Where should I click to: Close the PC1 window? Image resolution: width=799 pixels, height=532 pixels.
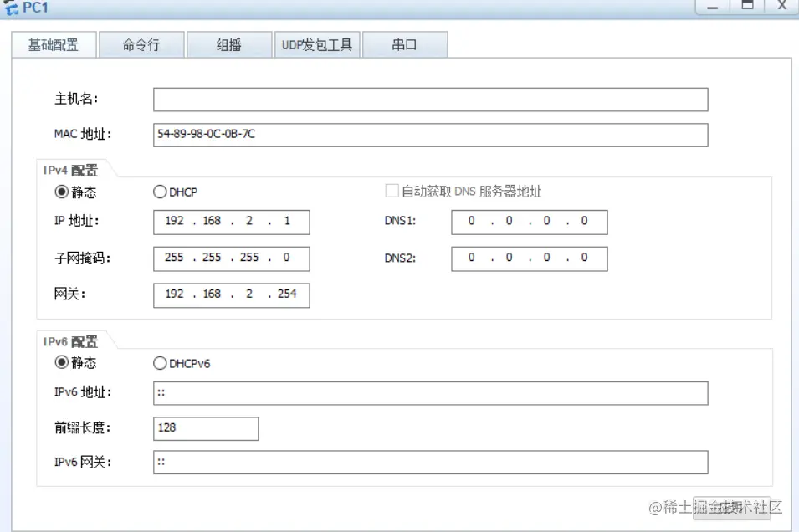pyautogui.click(x=782, y=6)
